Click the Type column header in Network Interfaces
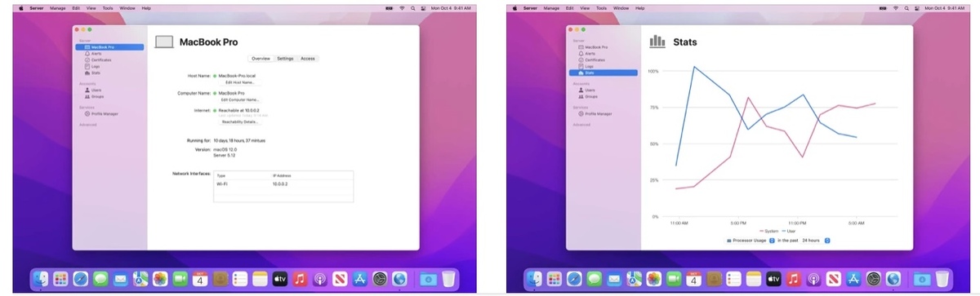This screenshot has width=980, height=296. pyautogui.click(x=220, y=175)
